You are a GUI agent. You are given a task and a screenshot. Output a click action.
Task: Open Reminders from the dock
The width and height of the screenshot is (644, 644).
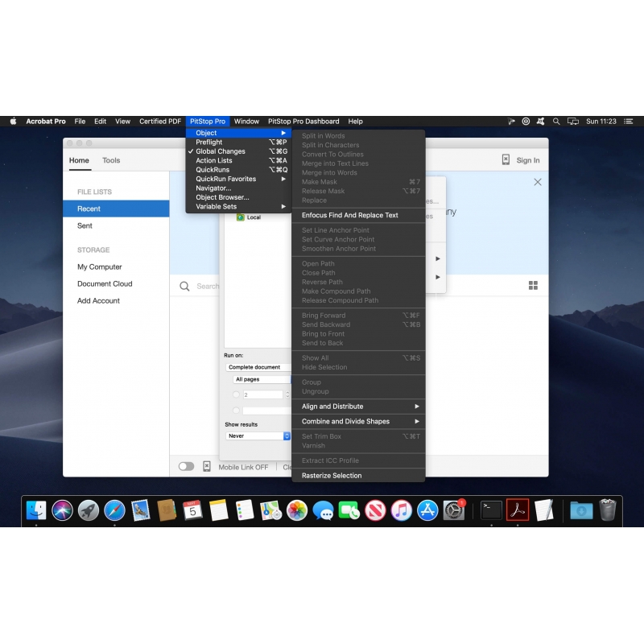point(245,510)
